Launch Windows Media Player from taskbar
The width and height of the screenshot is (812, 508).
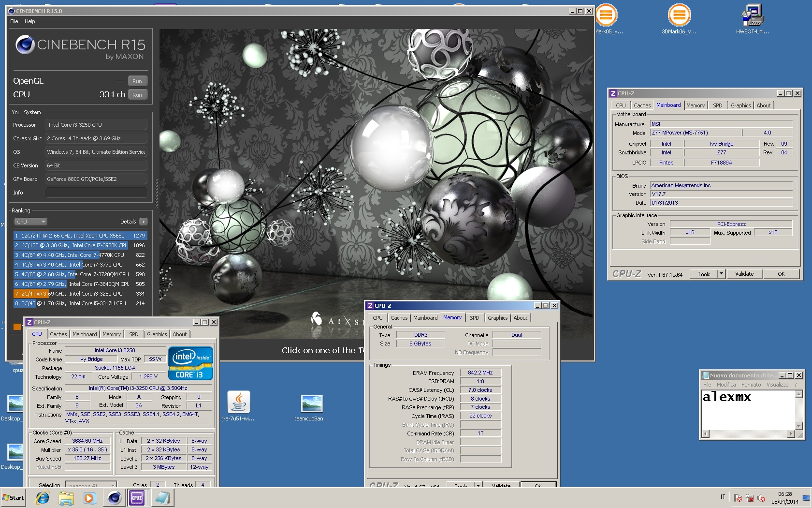click(x=89, y=497)
